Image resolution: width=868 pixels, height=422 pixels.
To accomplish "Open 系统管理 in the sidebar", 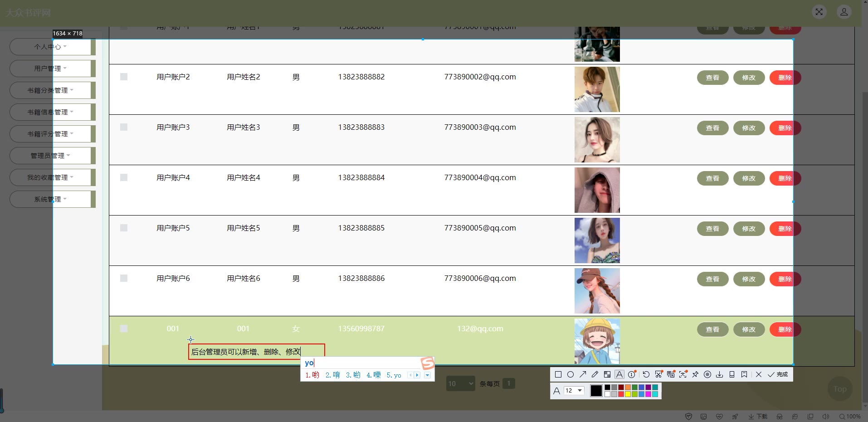I will 50,199.
